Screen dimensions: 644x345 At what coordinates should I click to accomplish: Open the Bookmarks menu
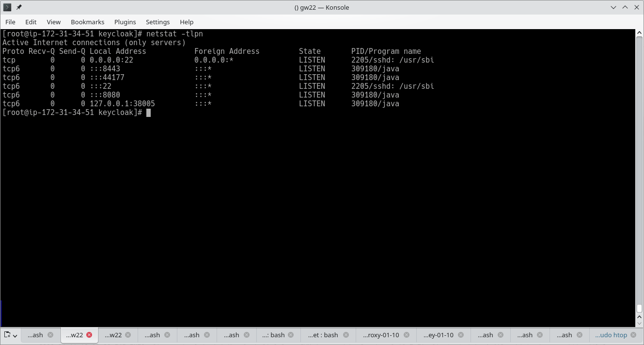87,22
